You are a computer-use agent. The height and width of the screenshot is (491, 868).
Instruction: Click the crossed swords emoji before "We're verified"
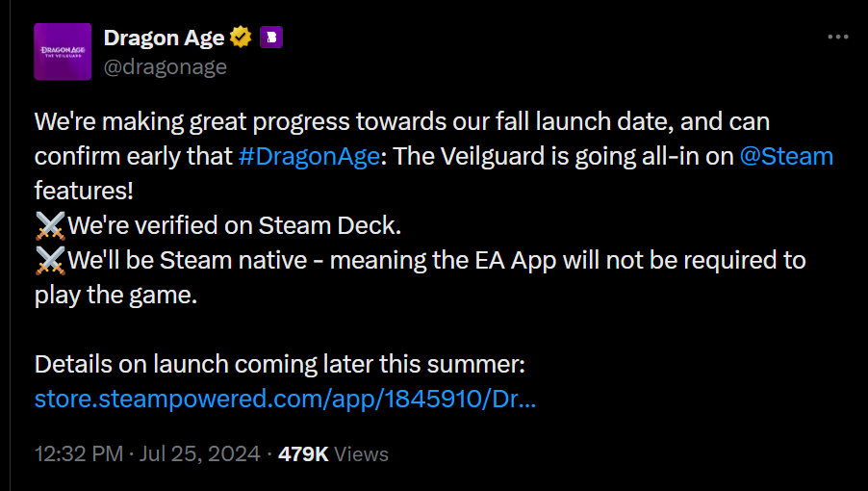coord(49,226)
